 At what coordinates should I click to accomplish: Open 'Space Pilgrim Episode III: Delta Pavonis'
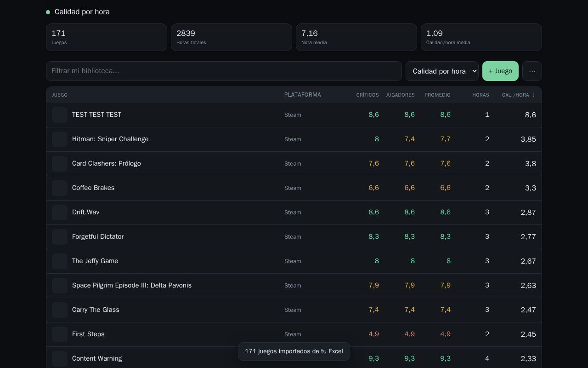132,285
